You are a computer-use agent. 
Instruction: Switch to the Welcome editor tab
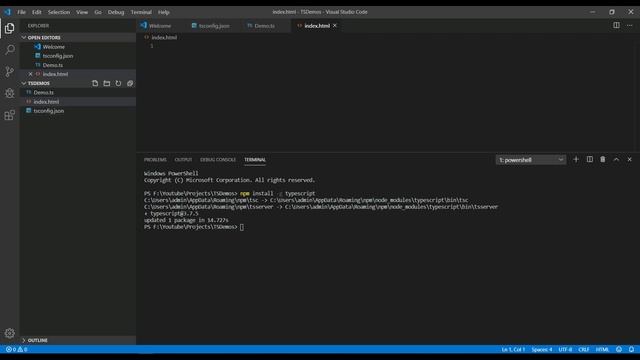[160, 26]
